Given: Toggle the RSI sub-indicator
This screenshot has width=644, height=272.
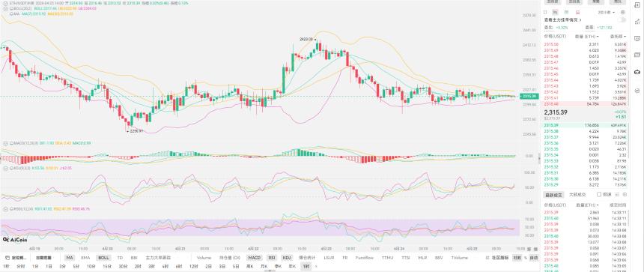Looking at the screenshot, I should pos(272,258).
